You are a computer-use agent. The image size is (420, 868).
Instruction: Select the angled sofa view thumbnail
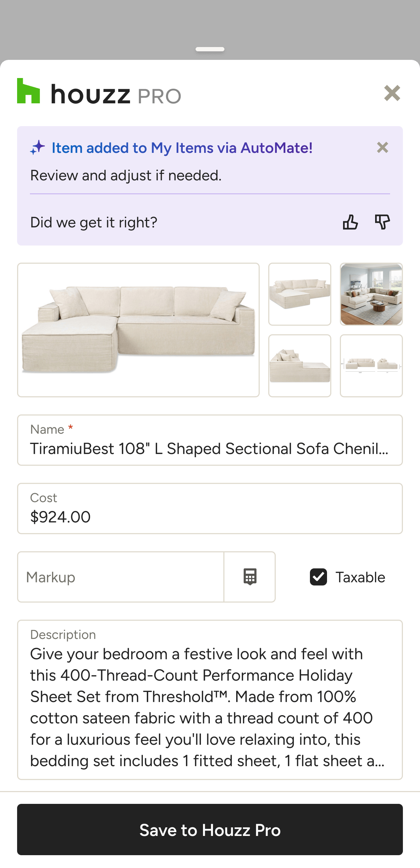300,294
